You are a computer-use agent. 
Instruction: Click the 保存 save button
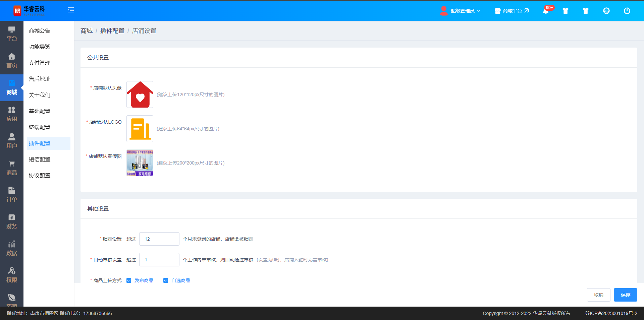tap(625, 295)
